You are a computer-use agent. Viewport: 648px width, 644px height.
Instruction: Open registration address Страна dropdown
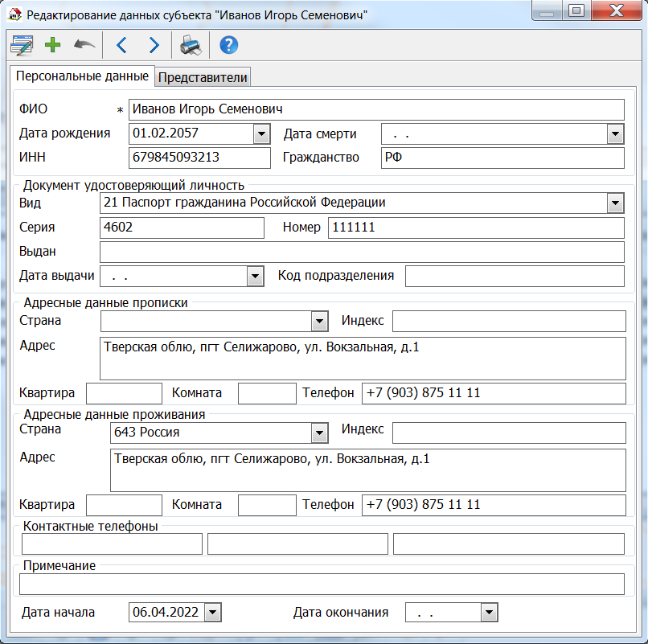coord(319,322)
